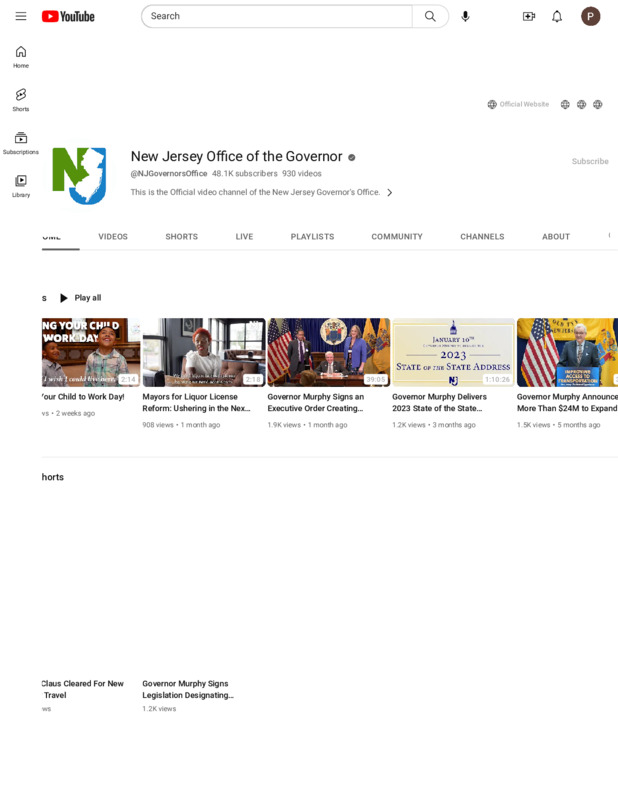Open the account avatar P
Image resolution: width=618 pixels, height=800 pixels.
[x=590, y=16]
